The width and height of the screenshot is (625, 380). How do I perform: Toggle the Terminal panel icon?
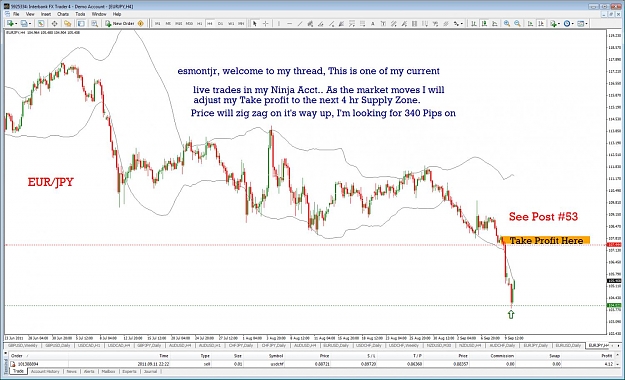click(81, 24)
